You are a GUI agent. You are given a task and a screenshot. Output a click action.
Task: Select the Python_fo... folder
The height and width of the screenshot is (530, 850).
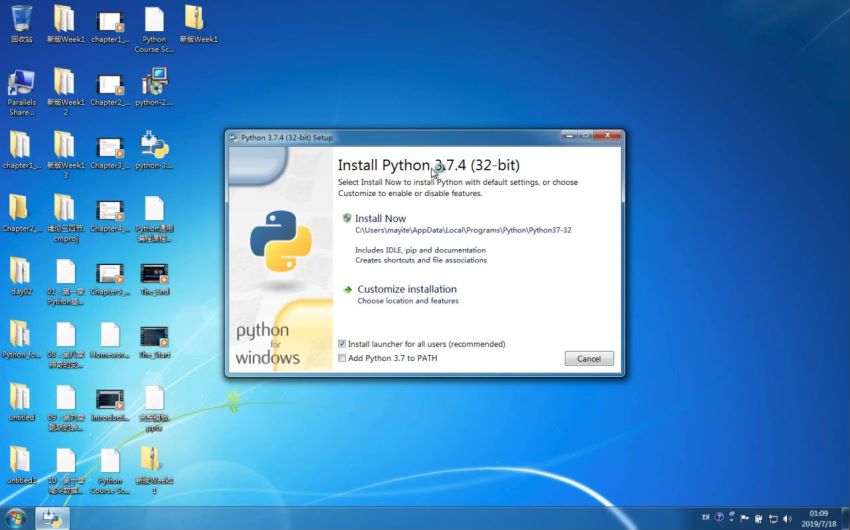[22, 340]
